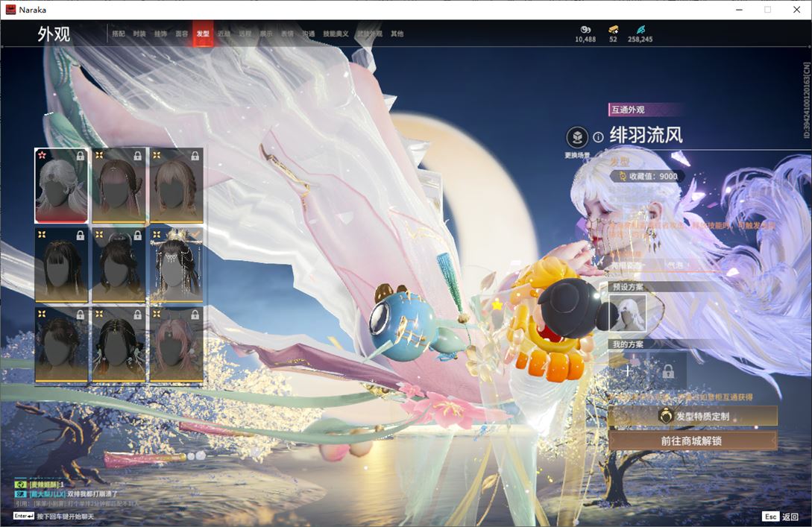The height and width of the screenshot is (527, 812).
Task: Click the lock icon on the long black bangs hairstyle
Action: [81, 236]
